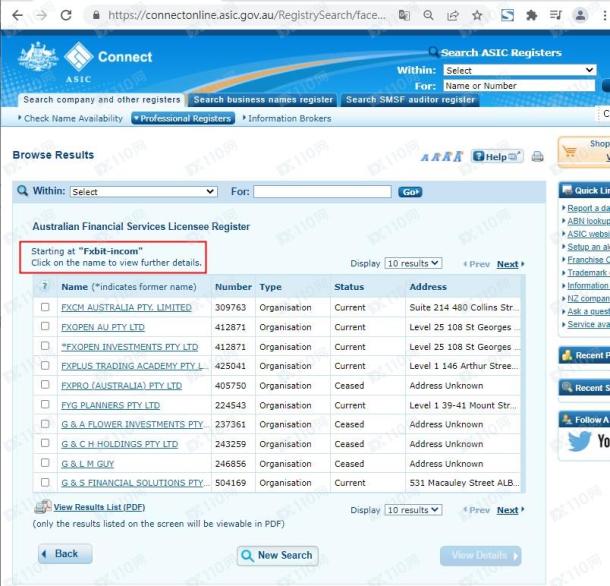
Task: Open header Within Select dropdown
Action: 519,70
